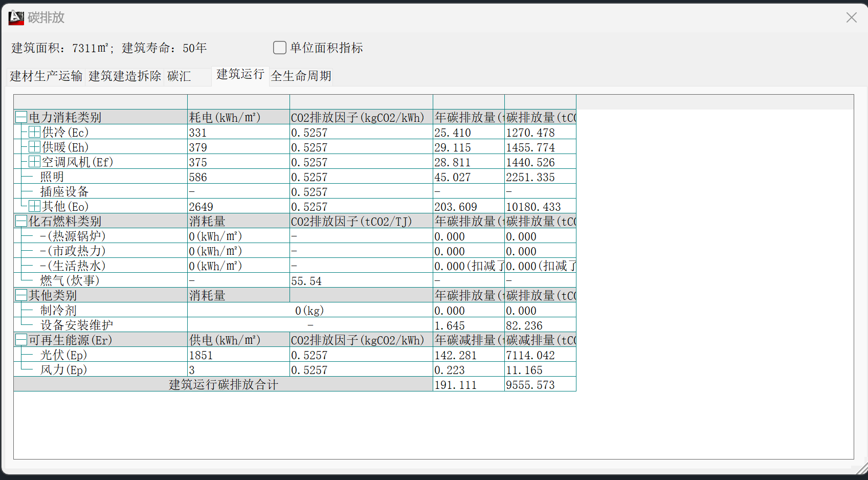Expand the 供暖(Eh) tree node
868x480 pixels.
34,147
